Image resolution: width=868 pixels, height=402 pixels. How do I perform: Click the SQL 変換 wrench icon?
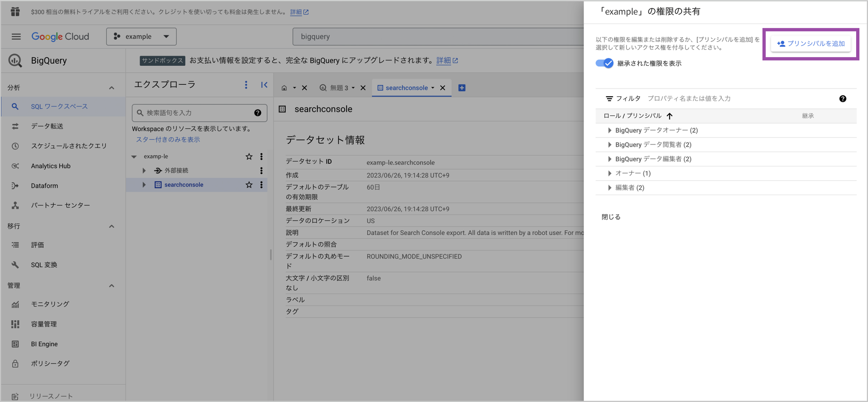tap(15, 265)
